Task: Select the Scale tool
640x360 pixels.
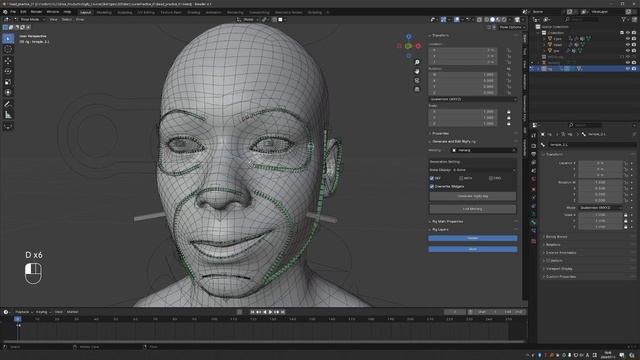Action: [8, 82]
